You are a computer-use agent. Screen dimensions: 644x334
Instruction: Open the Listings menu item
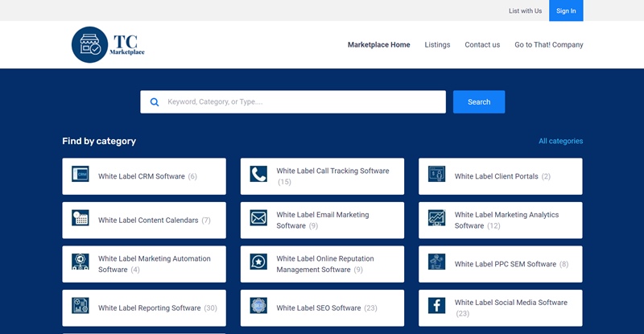tap(437, 45)
